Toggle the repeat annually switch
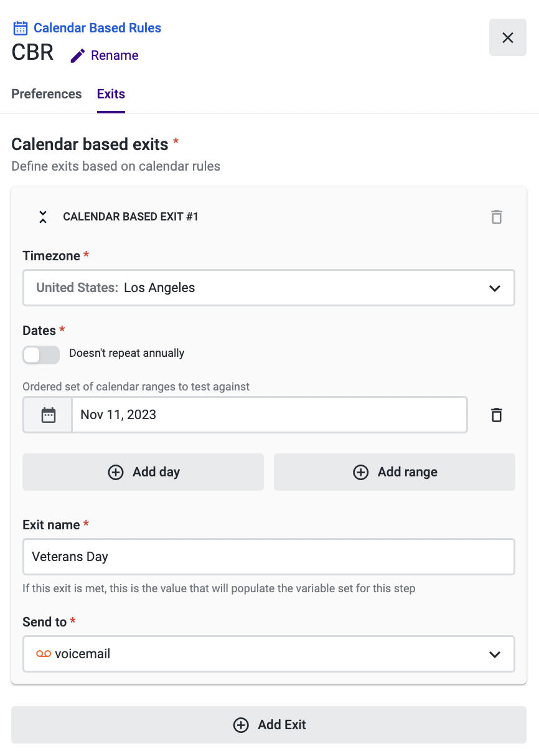The image size is (539, 756). coord(41,354)
